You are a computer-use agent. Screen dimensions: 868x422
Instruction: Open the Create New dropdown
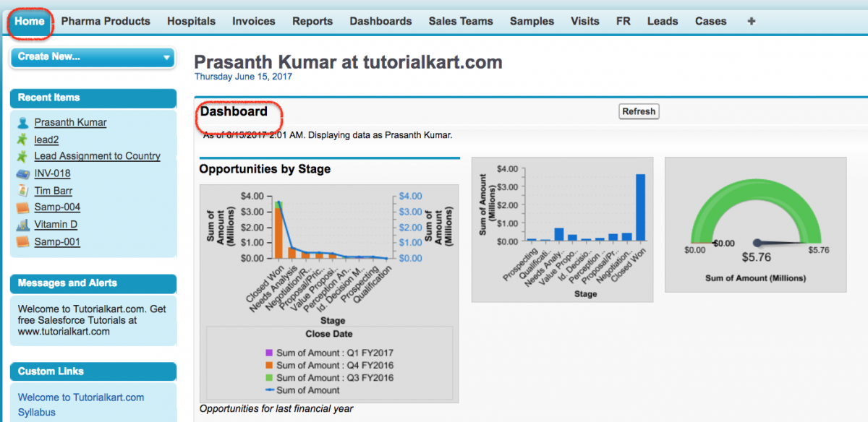point(93,56)
